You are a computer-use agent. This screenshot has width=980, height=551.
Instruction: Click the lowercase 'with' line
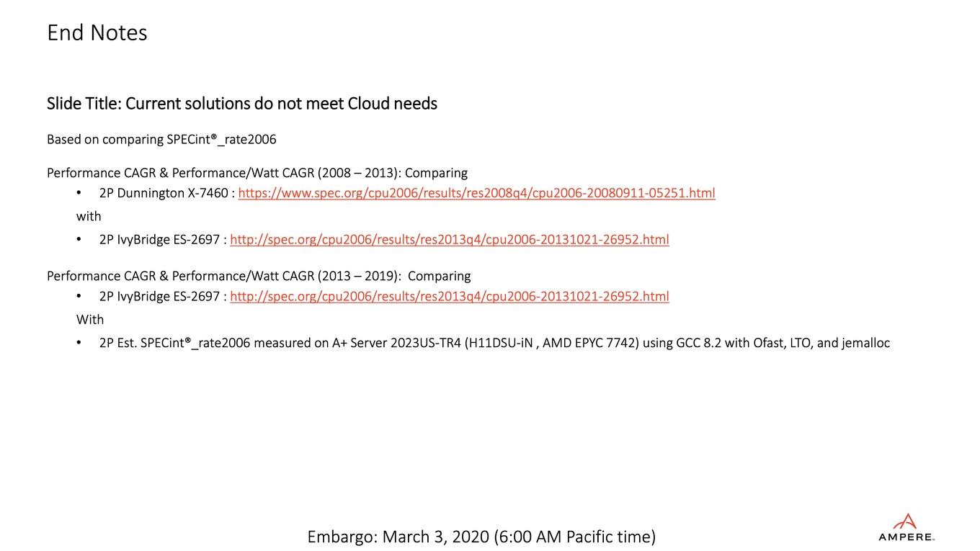tap(89, 216)
